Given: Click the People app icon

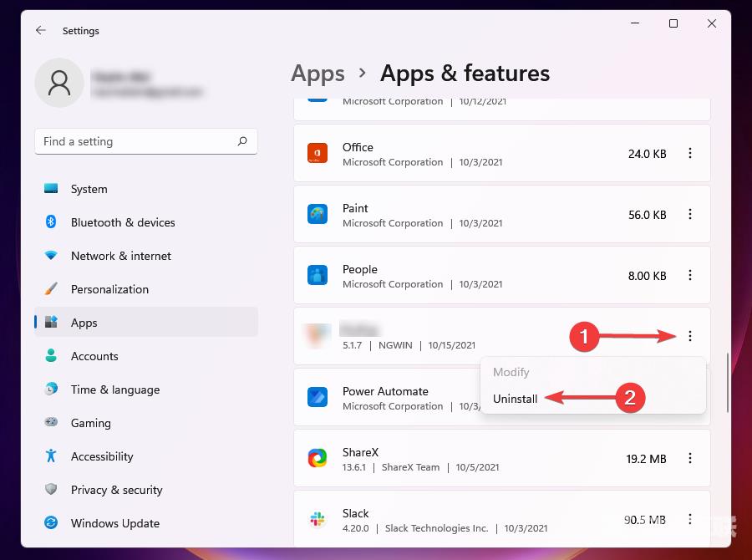Looking at the screenshot, I should click(318, 276).
